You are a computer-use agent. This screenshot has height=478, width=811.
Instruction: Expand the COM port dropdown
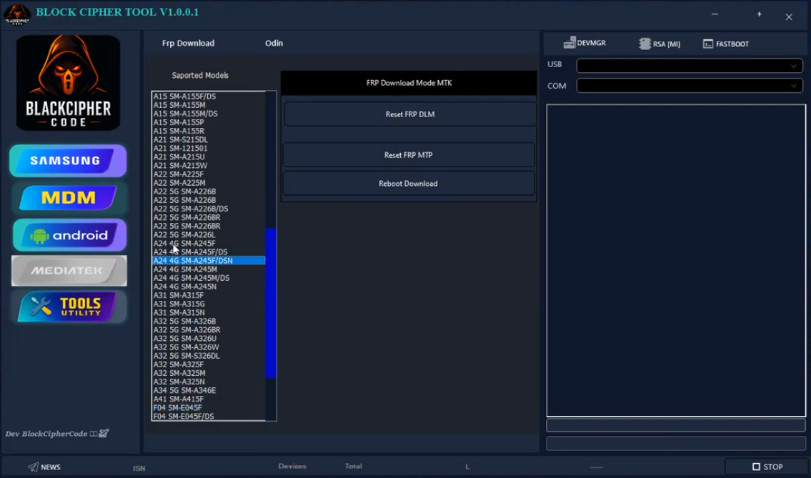coord(689,86)
